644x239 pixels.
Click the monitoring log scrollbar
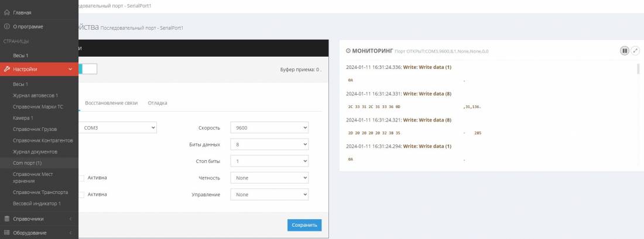[638, 69]
